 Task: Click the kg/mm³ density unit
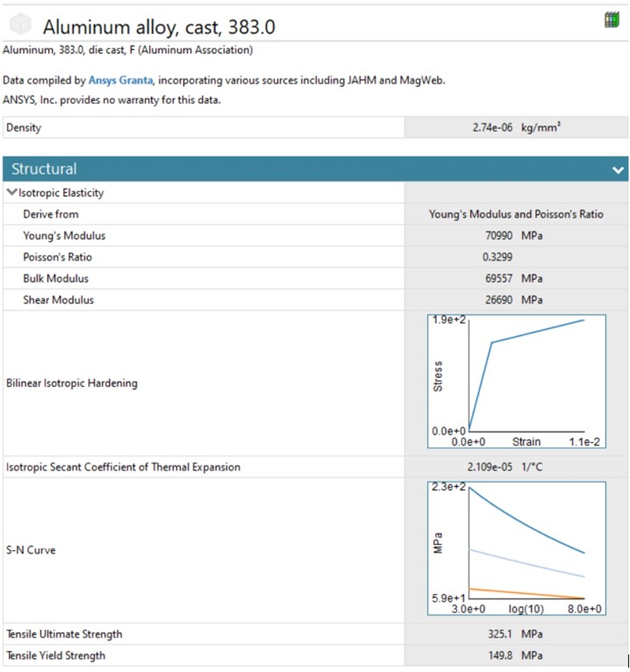[x=541, y=127]
